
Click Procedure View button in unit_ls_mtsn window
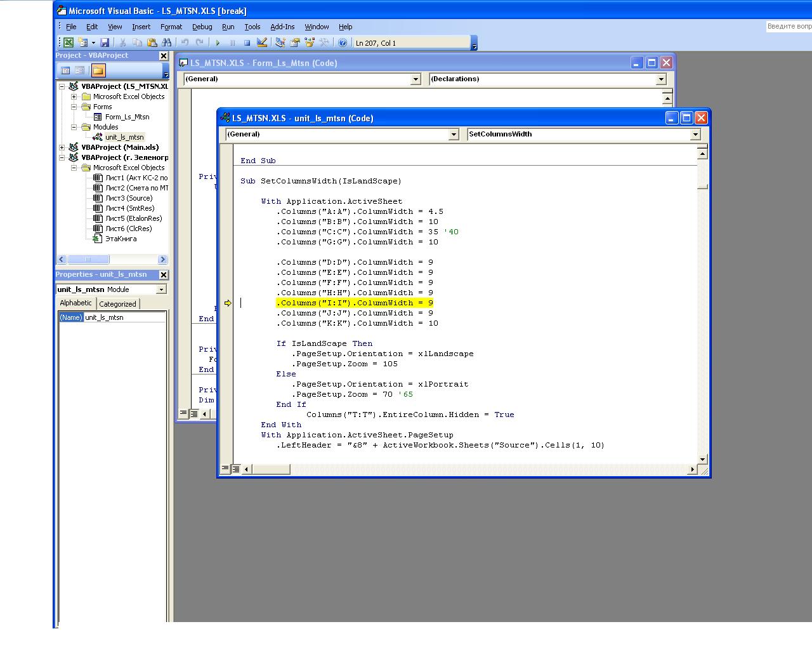[225, 468]
